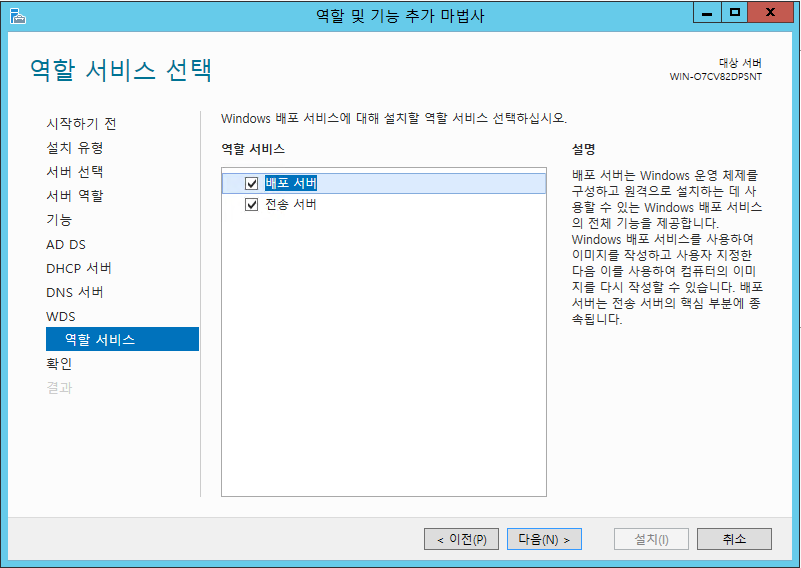Maximize the wizard window
This screenshot has width=801, height=568.
pyautogui.click(x=735, y=13)
